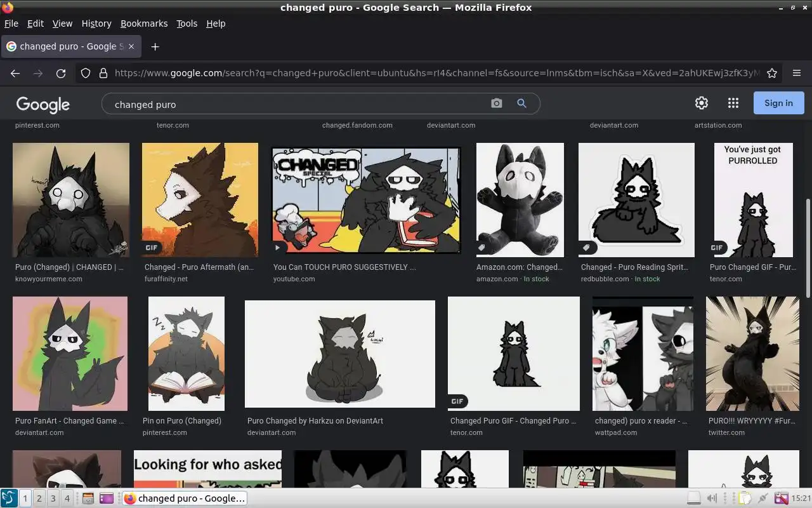This screenshot has height=508, width=812.
Task: Go back with the browser back arrow
Action: click(x=15, y=73)
